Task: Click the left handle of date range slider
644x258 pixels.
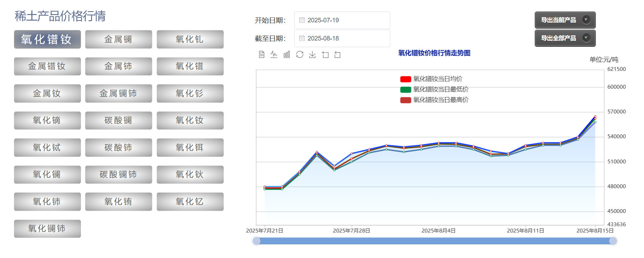Action: [257, 241]
